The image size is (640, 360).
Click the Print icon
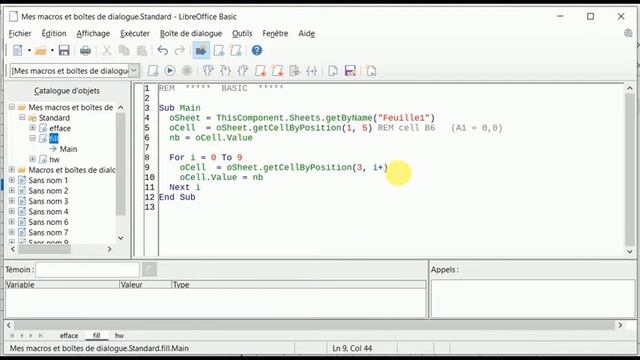pos(85,51)
